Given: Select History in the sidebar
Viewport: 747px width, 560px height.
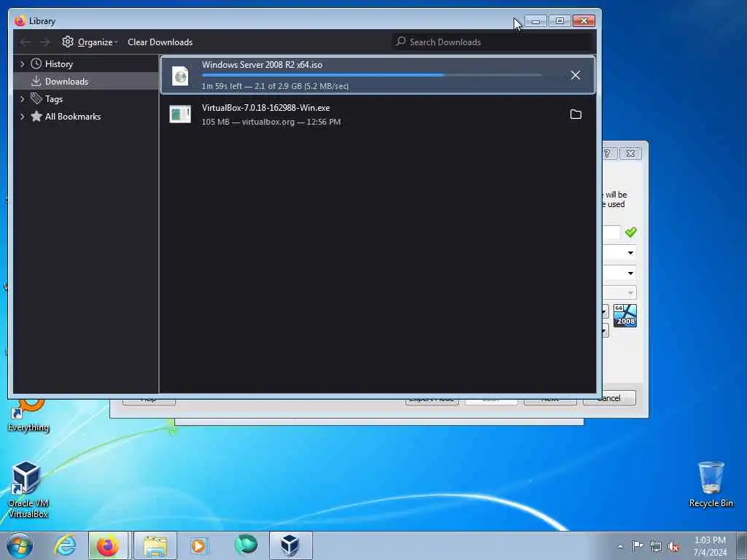Looking at the screenshot, I should [x=58, y=64].
